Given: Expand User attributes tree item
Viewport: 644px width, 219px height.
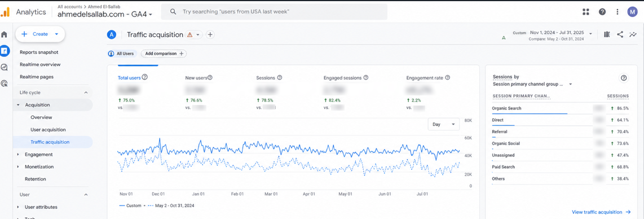Looking at the screenshot, I should tap(18, 207).
